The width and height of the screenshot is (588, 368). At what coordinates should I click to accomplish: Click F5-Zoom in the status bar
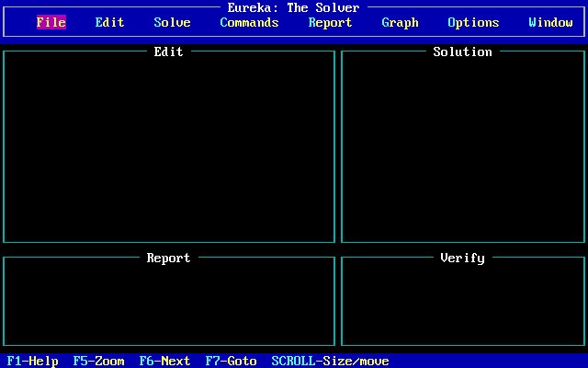click(98, 361)
